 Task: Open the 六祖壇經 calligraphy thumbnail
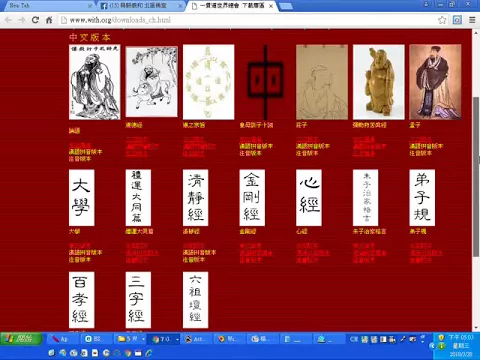(195, 300)
